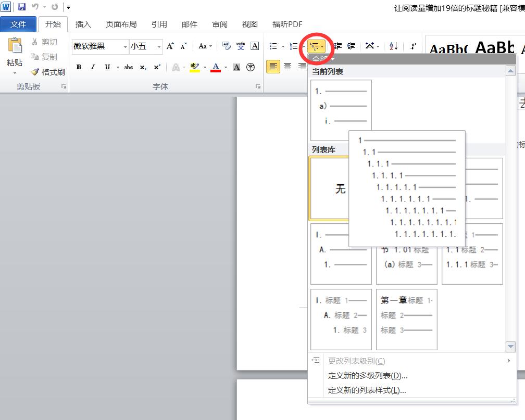Screen dimensions: 525x420
Task: Open the underline style dropdown arrow
Action: [x=118, y=67]
